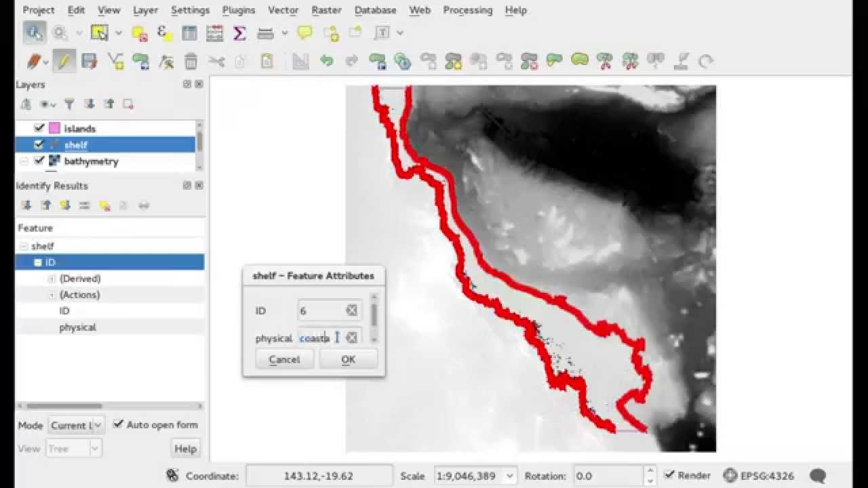Open Select by Expression tool

(x=165, y=33)
